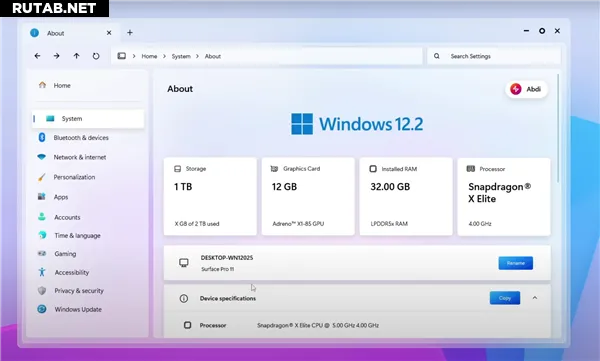Open the Storage 1 TB card
This screenshot has width=600, height=361.
210,196
